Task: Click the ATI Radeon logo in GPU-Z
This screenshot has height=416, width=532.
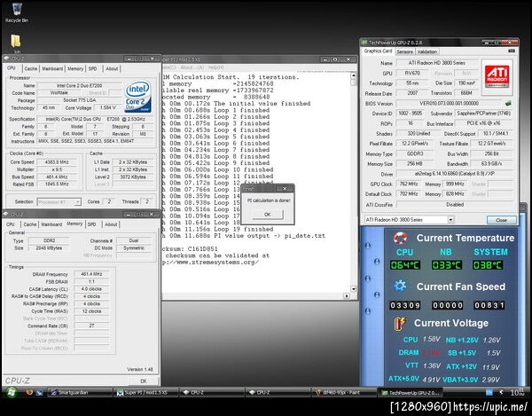Action: point(497,76)
